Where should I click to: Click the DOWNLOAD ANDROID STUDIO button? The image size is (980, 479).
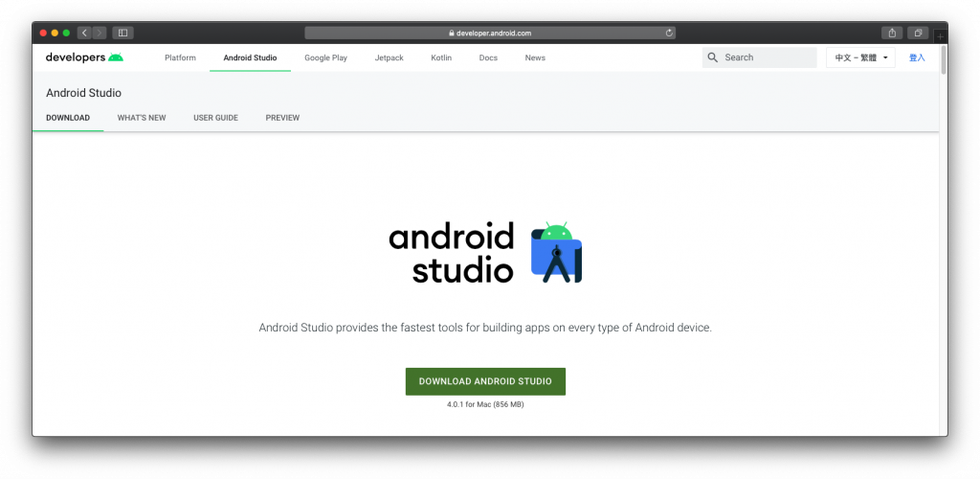tap(485, 381)
